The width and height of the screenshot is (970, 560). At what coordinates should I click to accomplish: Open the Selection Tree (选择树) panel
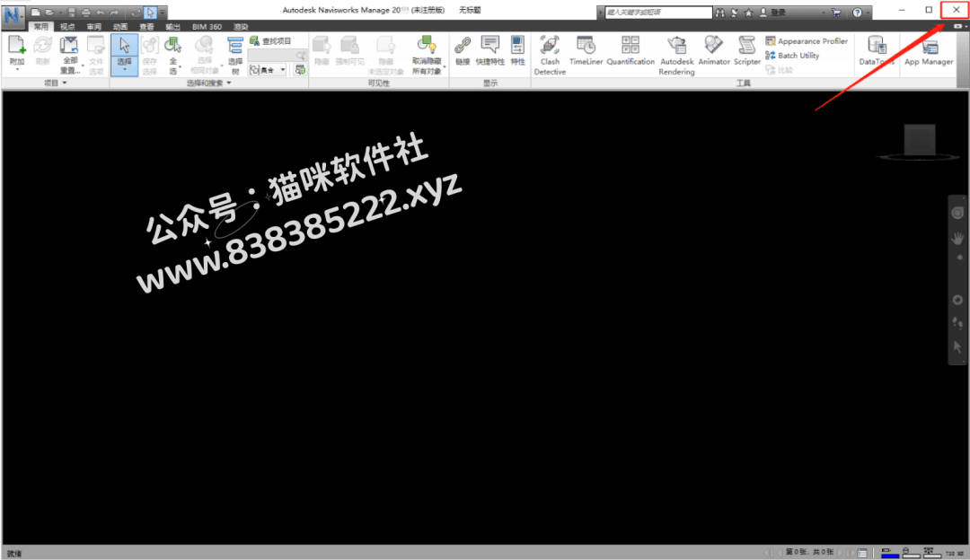[235, 55]
